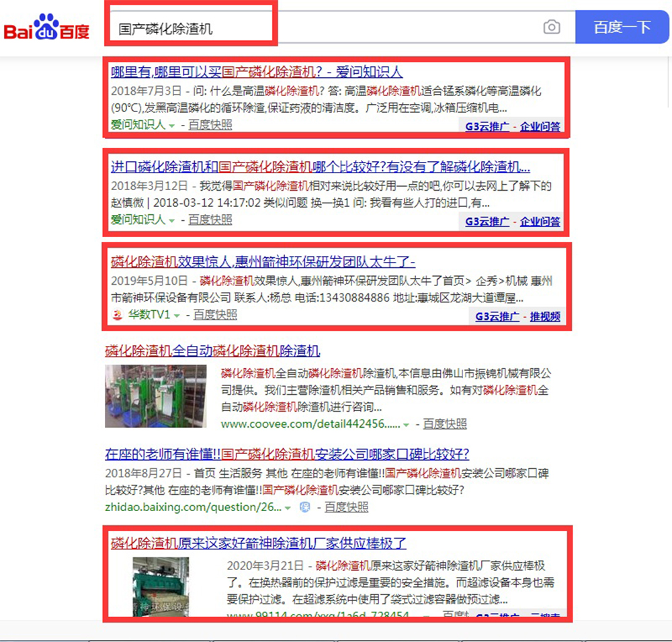This screenshot has height=642, width=672.
Task: Open result 在座的老师有谁懂!!国产磷化除渣机安装公司哪家口碑比较好?
Action: 287,453
